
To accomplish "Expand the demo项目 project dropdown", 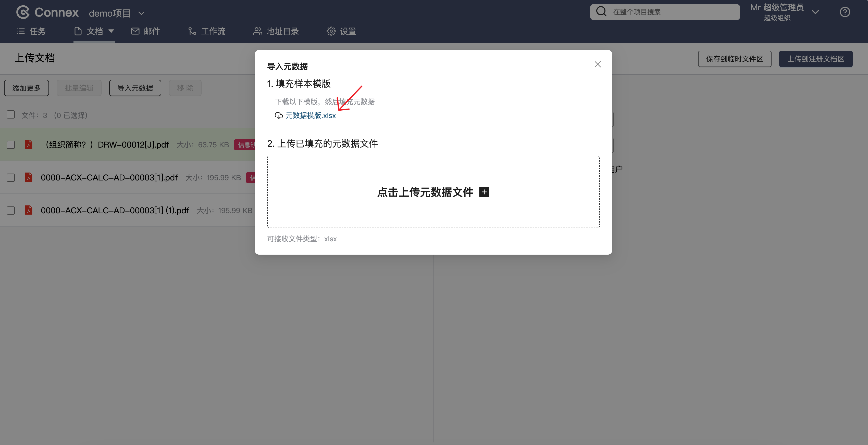I will click(x=142, y=13).
